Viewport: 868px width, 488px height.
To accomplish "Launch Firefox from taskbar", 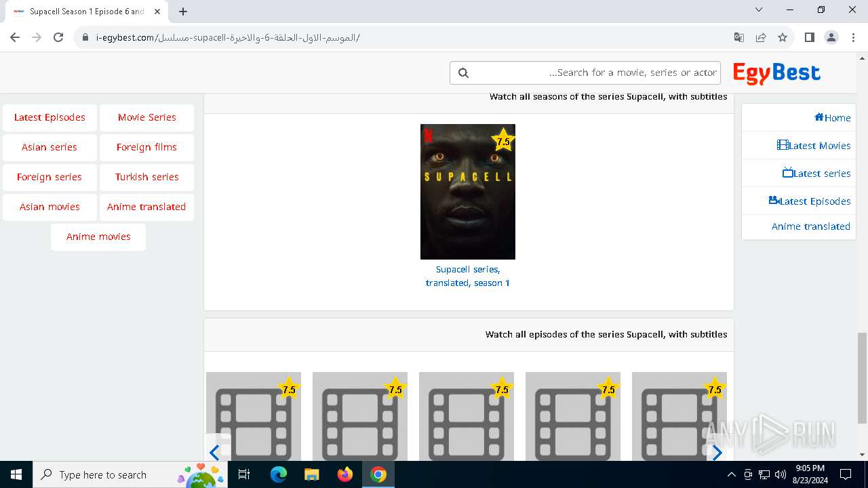I will tap(345, 474).
